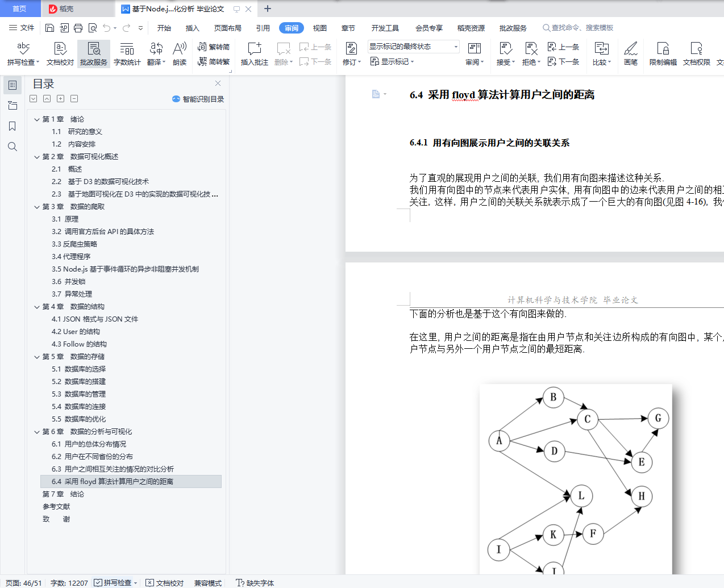Switch to the 章节 ribbon tab
The width and height of the screenshot is (724, 588).
point(348,28)
